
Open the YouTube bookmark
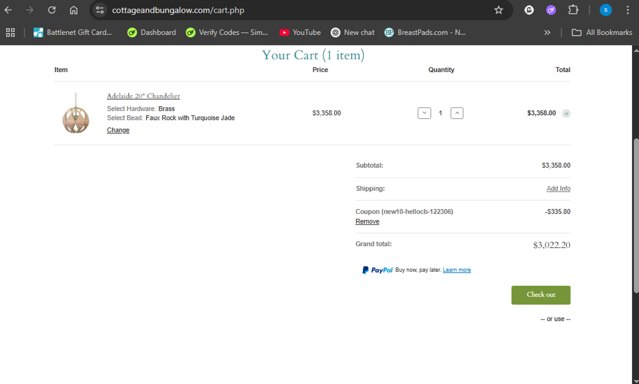pos(300,33)
